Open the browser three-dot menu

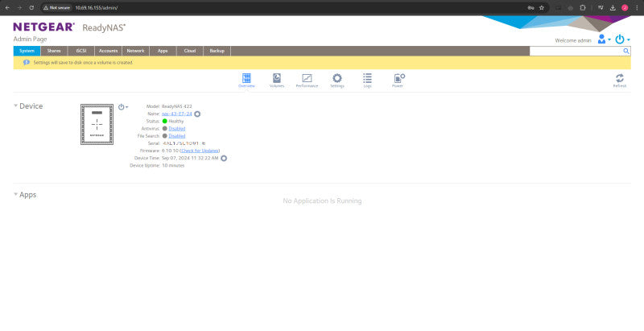coord(637,8)
